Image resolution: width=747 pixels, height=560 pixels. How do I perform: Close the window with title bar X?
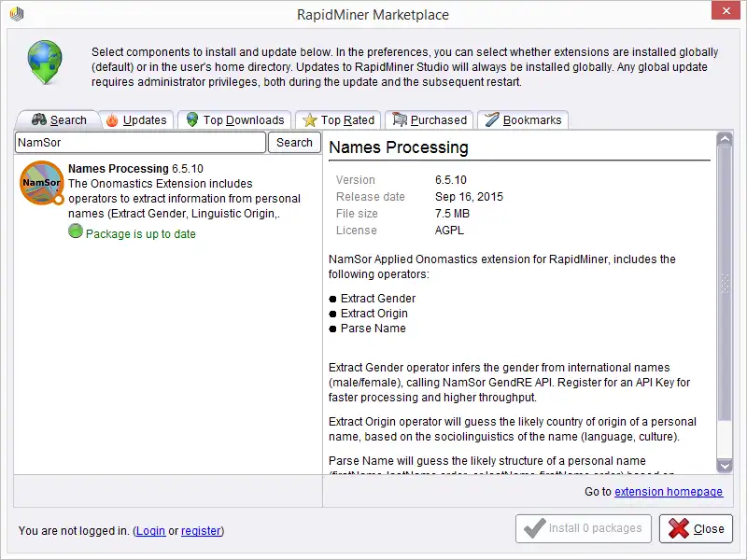click(x=726, y=10)
